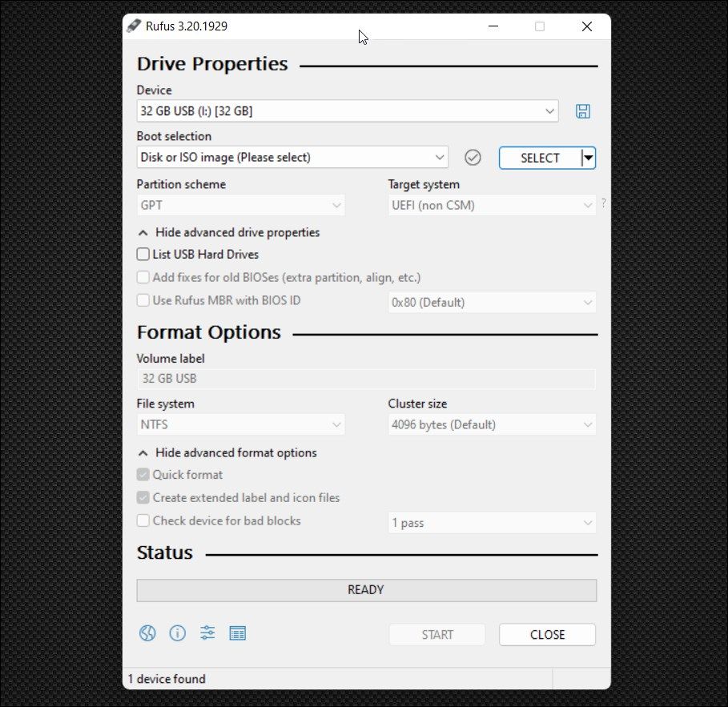
Task: Open the Partition scheme GPT dropdown
Action: (x=240, y=205)
